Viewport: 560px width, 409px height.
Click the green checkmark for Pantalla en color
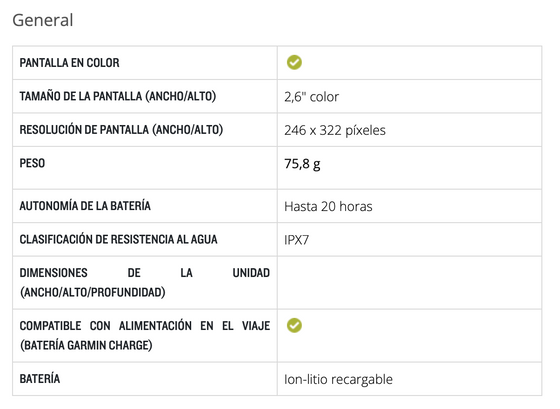[294, 63]
